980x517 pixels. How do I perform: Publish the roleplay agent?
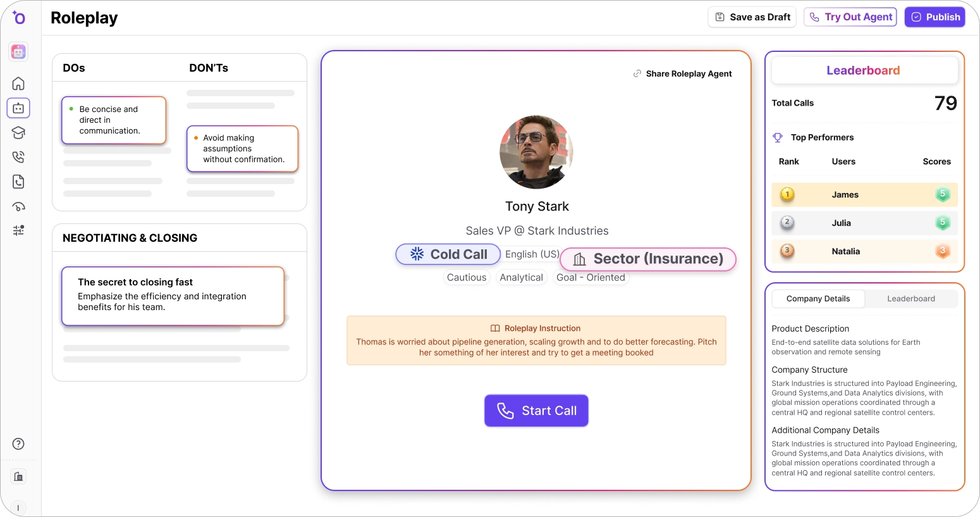coord(935,17)
